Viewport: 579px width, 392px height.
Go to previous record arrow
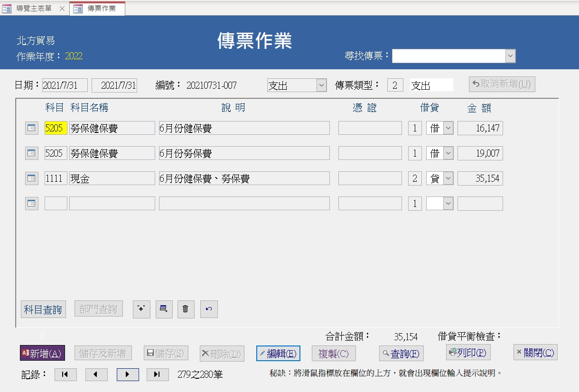(x=96, y=374)
